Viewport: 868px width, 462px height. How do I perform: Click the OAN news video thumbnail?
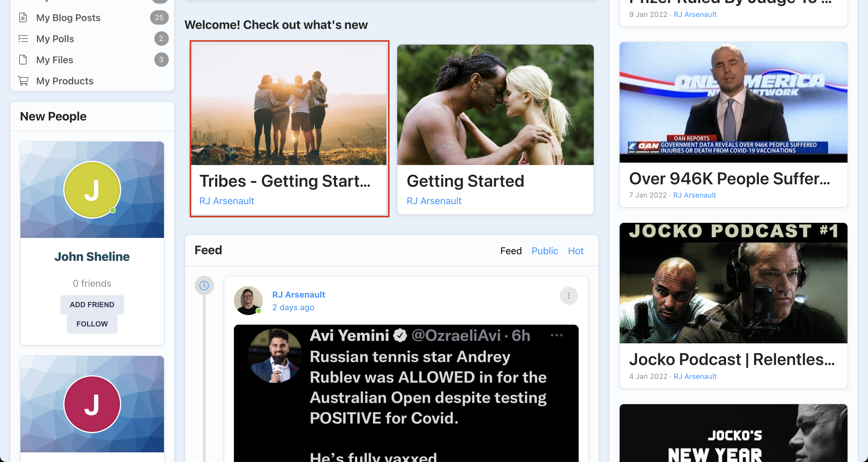click(x=733, y=102)
